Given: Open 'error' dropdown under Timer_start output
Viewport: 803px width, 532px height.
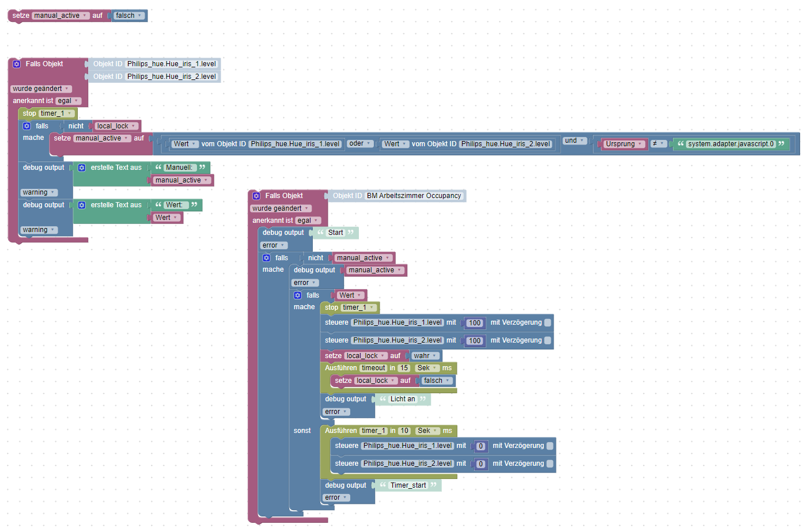Looking at the screenshot, I should pos(336,497).
